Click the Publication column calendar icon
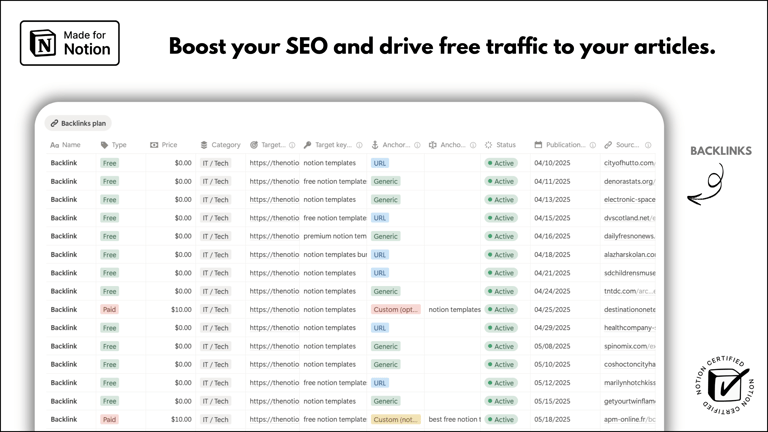 click(x=538, y=145)
